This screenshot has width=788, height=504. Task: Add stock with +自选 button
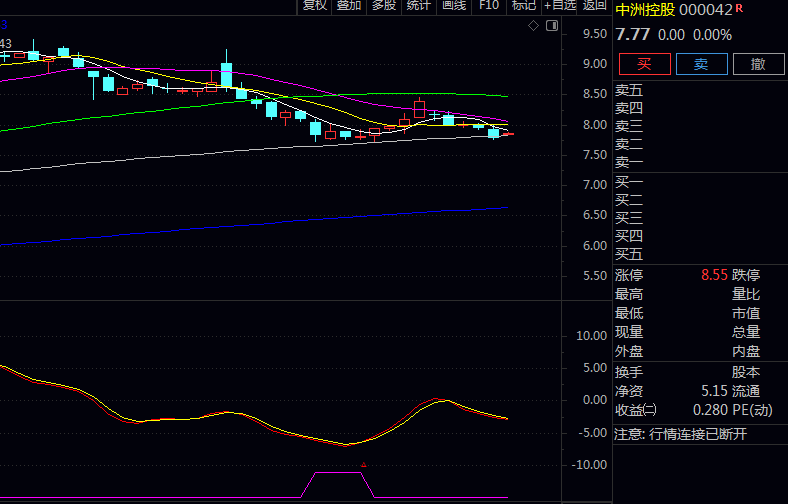tap(559, 6)
